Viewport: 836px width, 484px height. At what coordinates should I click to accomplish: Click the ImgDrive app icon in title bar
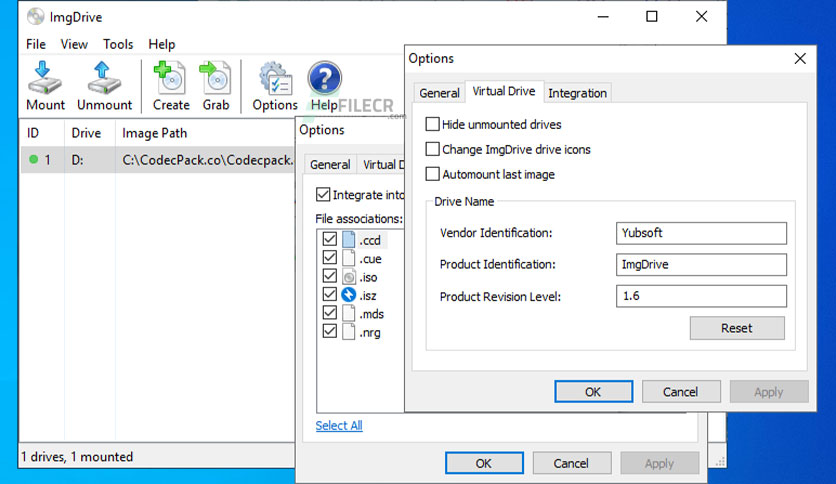tap(35, 17)
